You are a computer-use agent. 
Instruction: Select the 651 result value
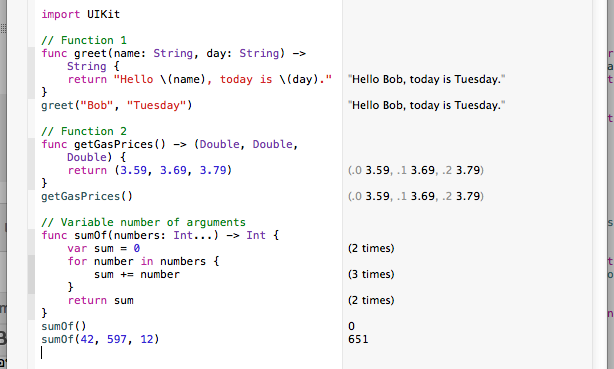click(358, 339)
